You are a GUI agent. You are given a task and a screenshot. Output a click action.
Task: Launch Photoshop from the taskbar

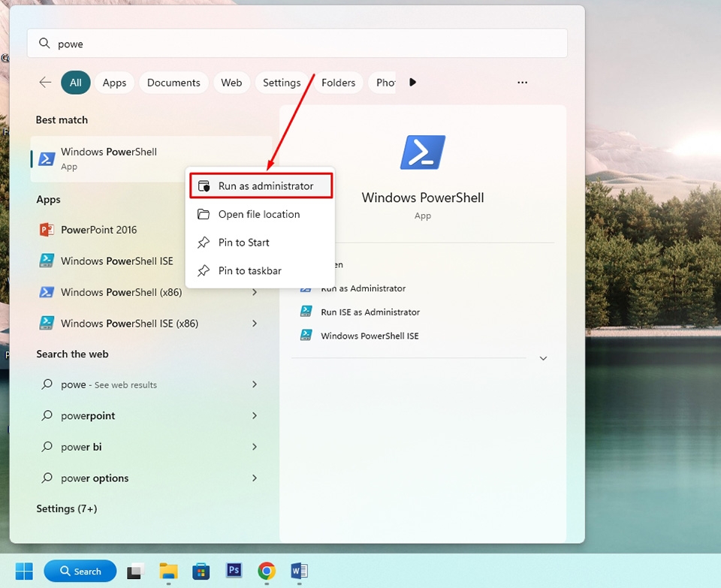[234, 570]
